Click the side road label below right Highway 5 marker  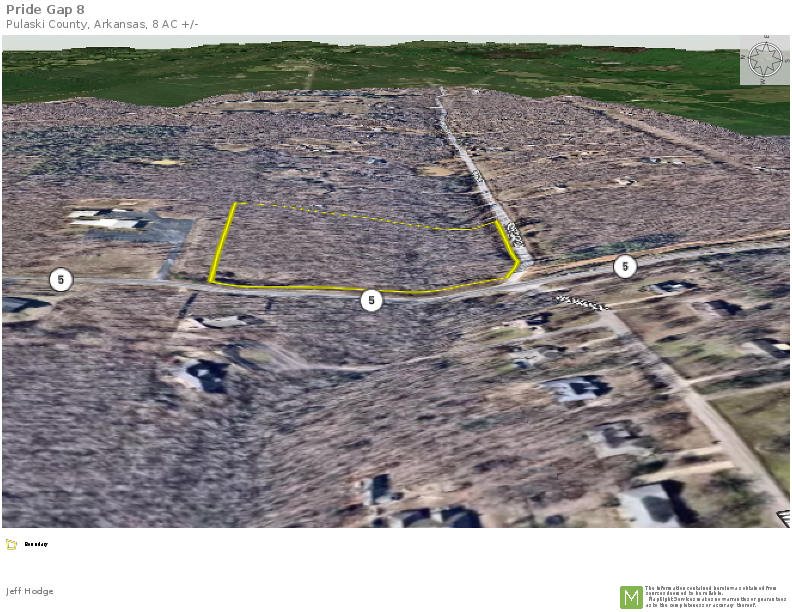pyautogui.click(x=582, y=300)
